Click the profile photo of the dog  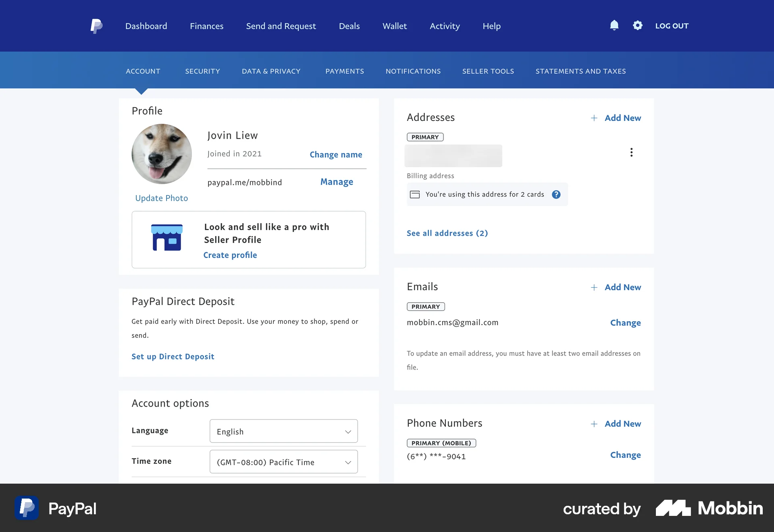click(x=162, y=154)
